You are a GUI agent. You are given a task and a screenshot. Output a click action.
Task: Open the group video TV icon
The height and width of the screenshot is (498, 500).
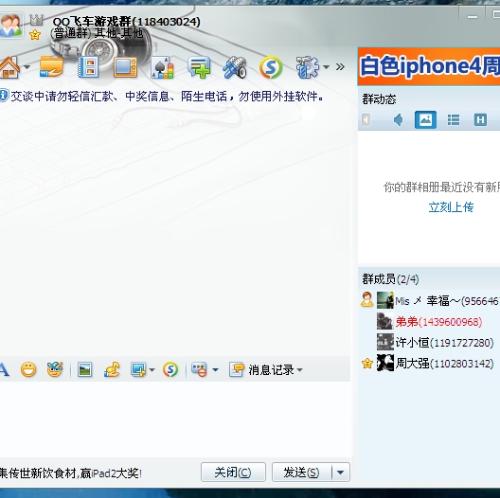125,67
